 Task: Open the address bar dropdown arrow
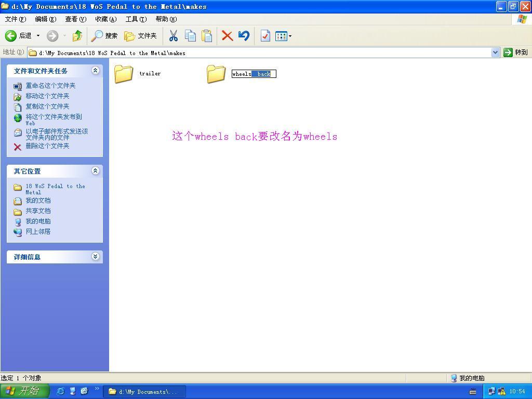point(495,52)
